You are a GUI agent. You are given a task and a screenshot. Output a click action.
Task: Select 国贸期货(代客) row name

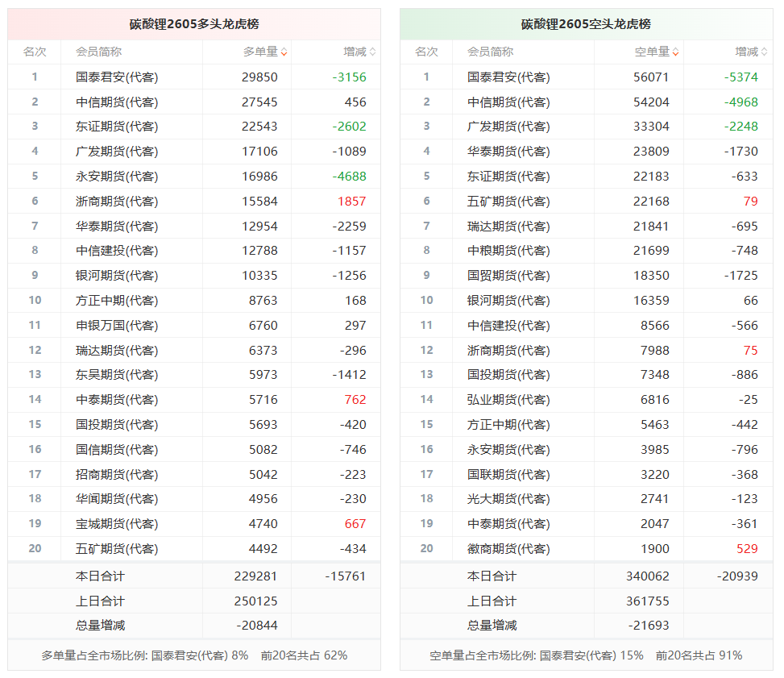tap(508, 276)
